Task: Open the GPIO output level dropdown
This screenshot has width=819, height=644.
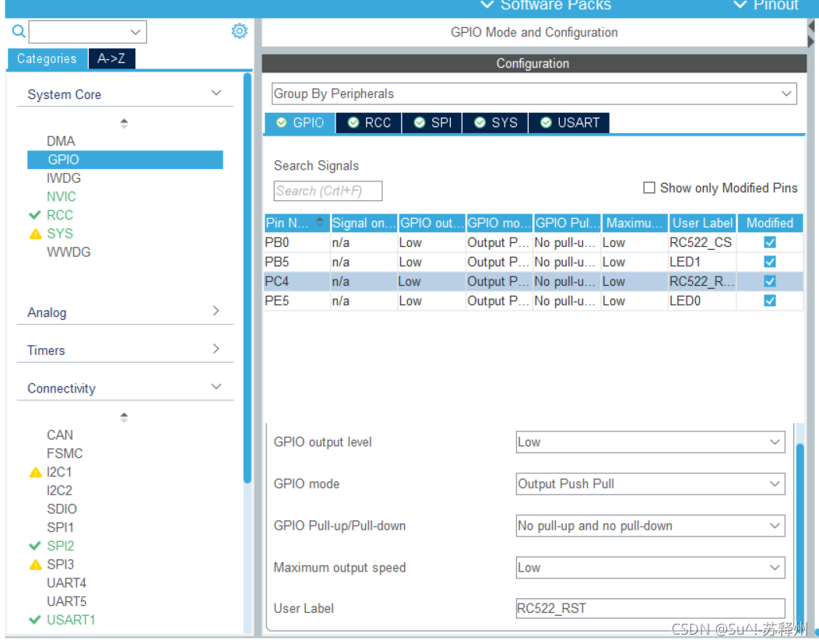Action: tap(650, 442)
